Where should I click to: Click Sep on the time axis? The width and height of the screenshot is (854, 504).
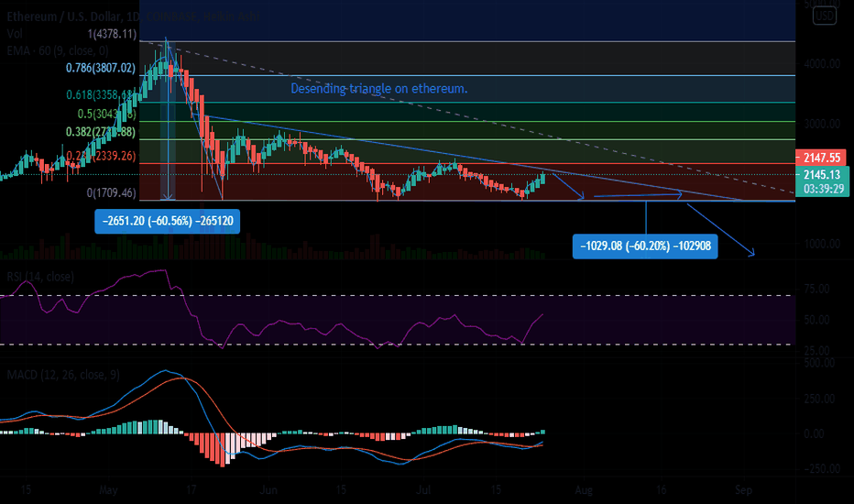(x=743, y=490)
